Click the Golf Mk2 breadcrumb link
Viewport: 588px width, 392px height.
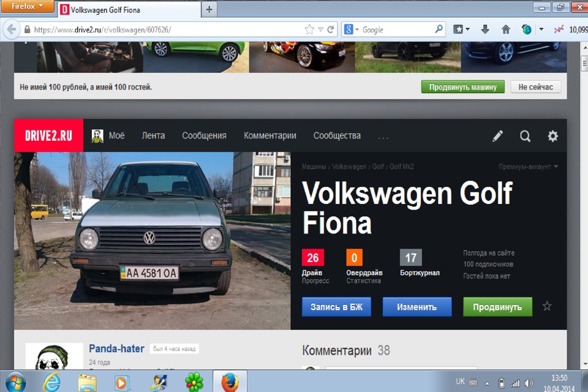(402, 167)
